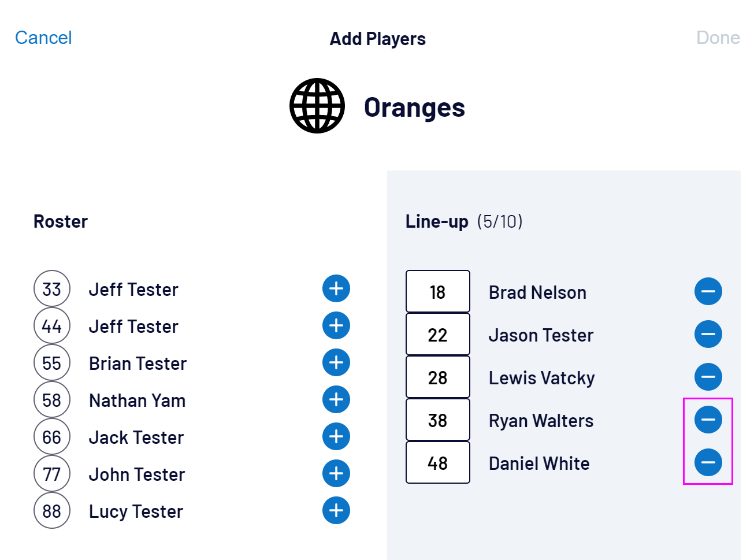The width and height of the screenshot is (754, 560).
Task: Remove Jason Tester from the line-up
Action: tap(708, 334)
